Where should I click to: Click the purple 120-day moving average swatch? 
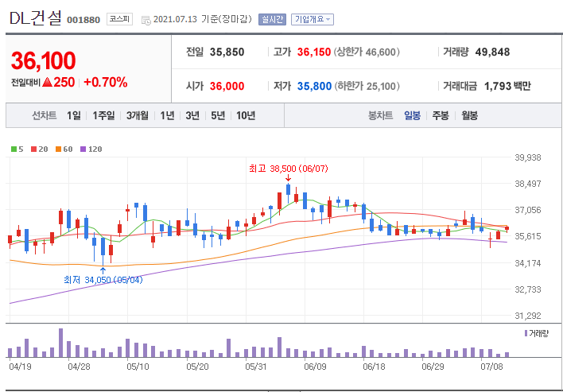tap(83, 149)
